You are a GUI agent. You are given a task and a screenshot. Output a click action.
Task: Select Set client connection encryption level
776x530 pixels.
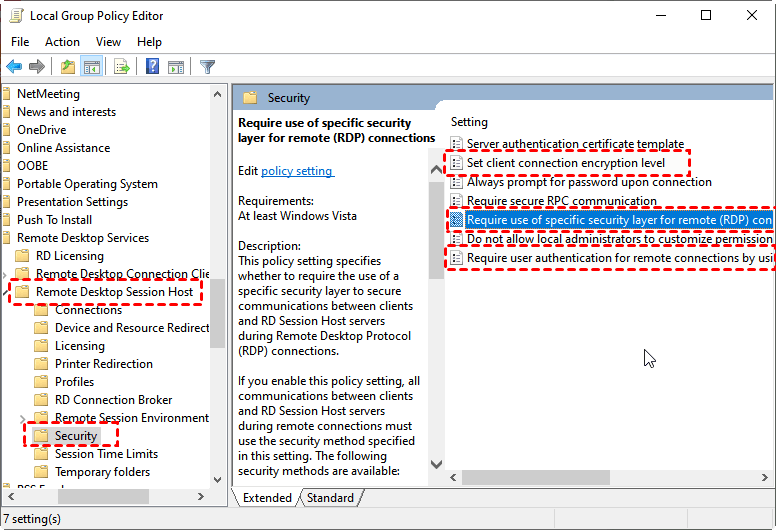point(566,163)
